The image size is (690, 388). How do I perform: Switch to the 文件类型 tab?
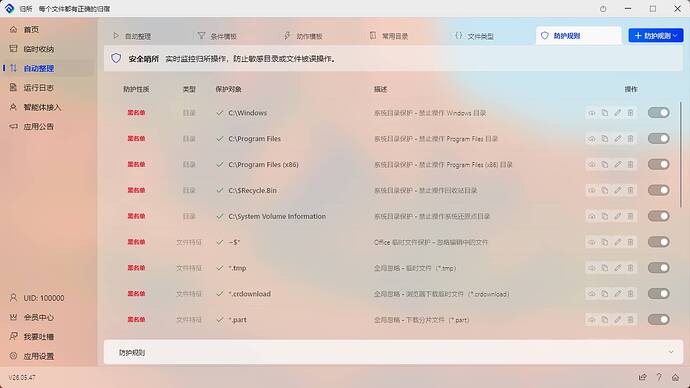click(474, 36)
